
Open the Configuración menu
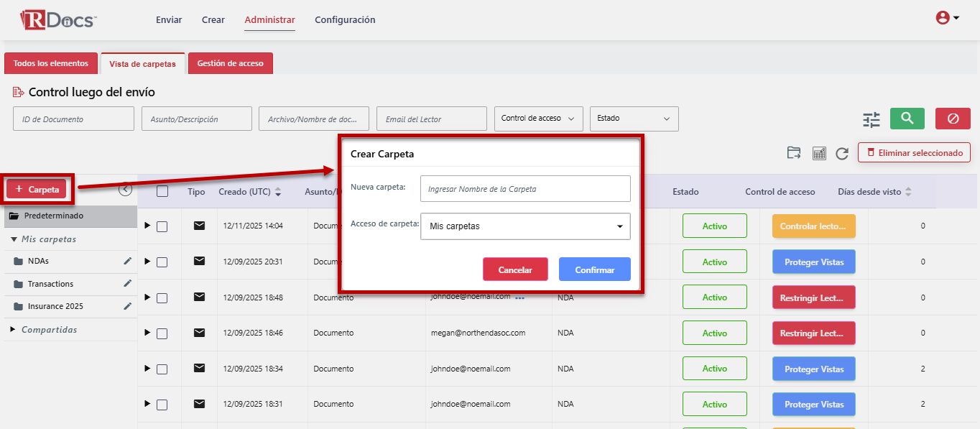345,20
